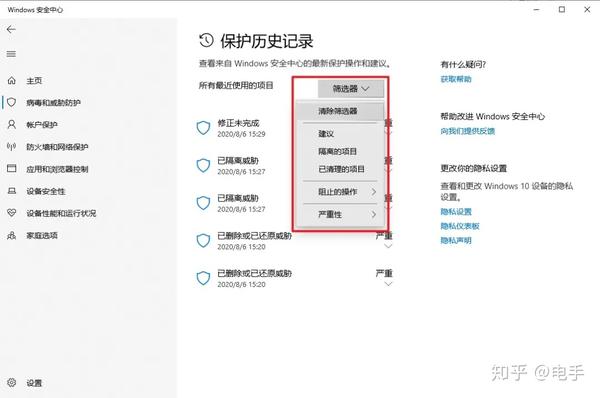This screenshot has height=398, width=600.
Task: Click the 家庭选项 family icon
Action: 12,235
